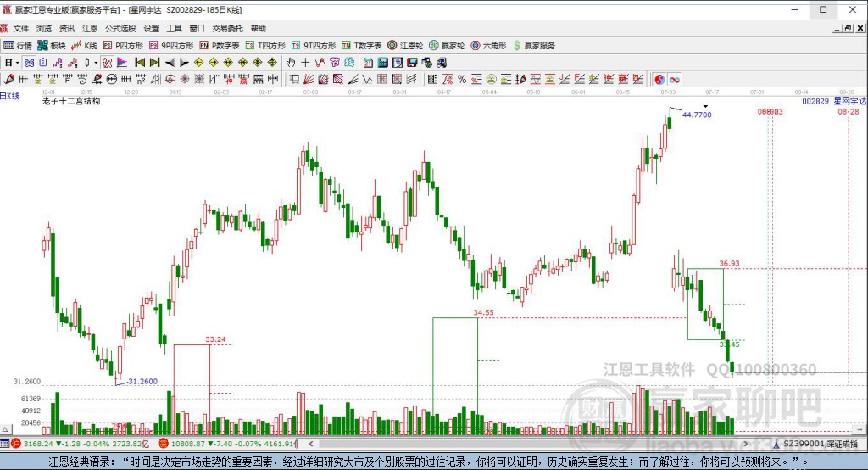Click the black left arrow icon
Image resolution: width=868 pixels, height=470 pixels.
pyautogui.click(x=170, y=63)
